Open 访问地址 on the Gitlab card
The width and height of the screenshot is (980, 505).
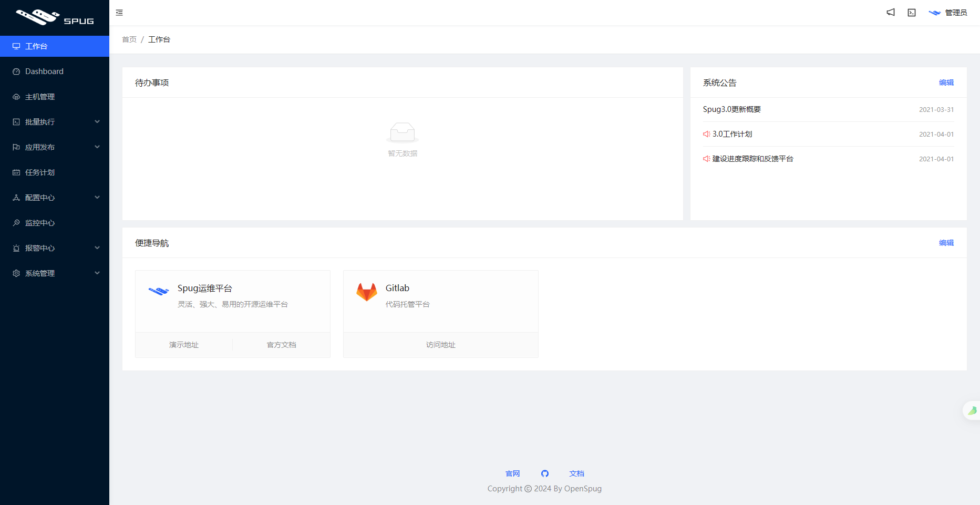[x=441, y=345]
